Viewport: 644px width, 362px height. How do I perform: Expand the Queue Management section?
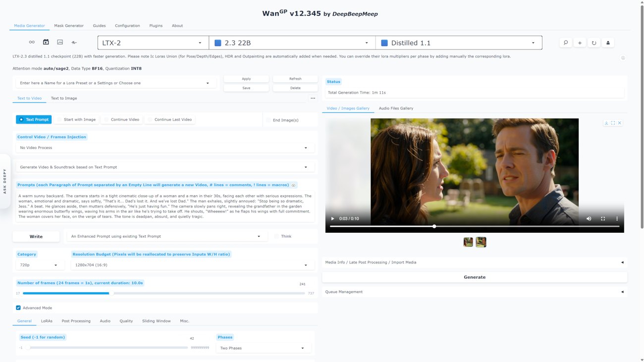pos(475,292)
